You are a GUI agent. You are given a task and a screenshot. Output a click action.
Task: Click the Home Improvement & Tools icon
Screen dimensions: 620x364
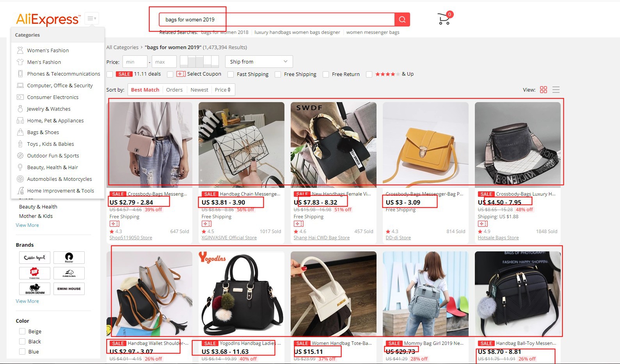point(20,191)
